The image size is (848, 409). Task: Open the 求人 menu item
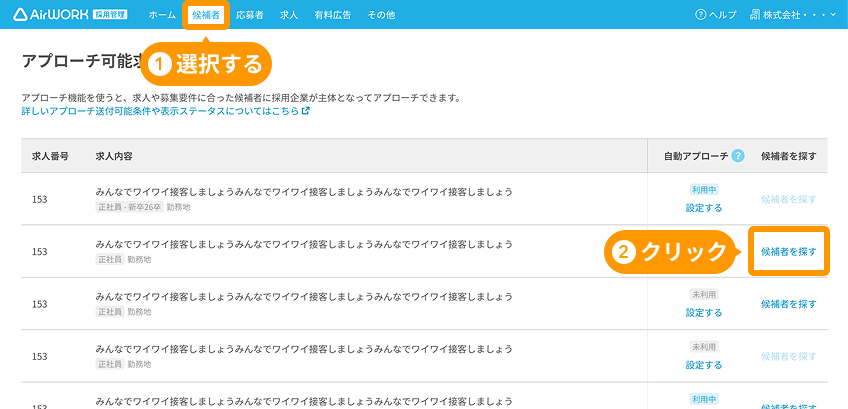pos(289,15)
